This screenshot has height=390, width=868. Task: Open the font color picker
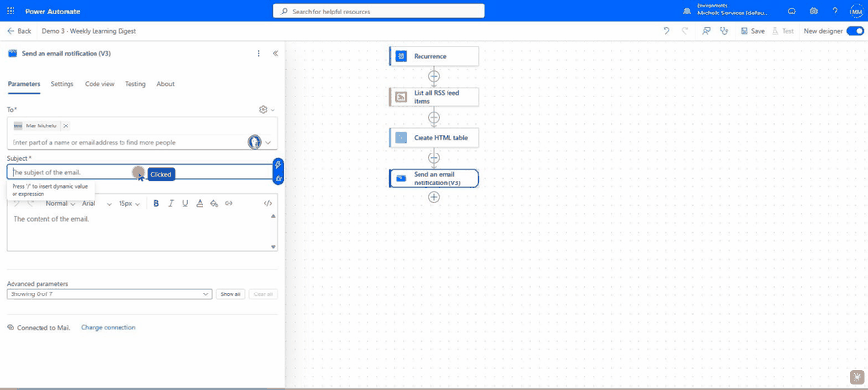point(200,204)
